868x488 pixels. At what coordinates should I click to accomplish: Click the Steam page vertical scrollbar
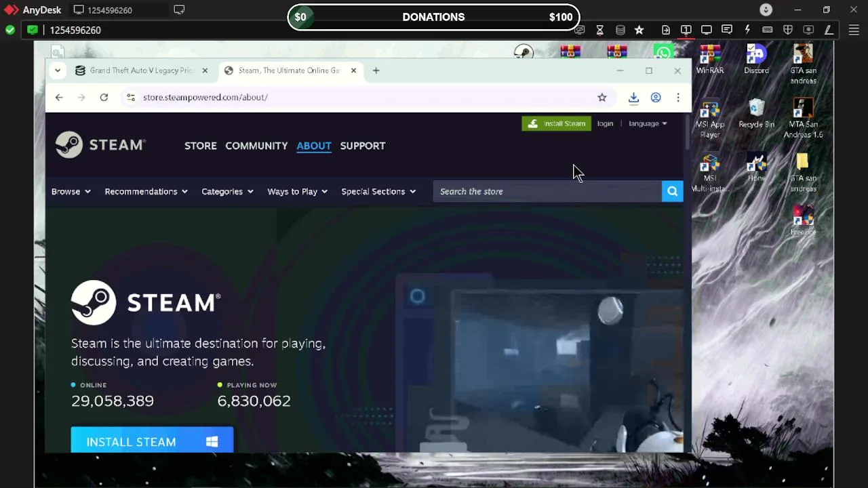click(687, 133)
